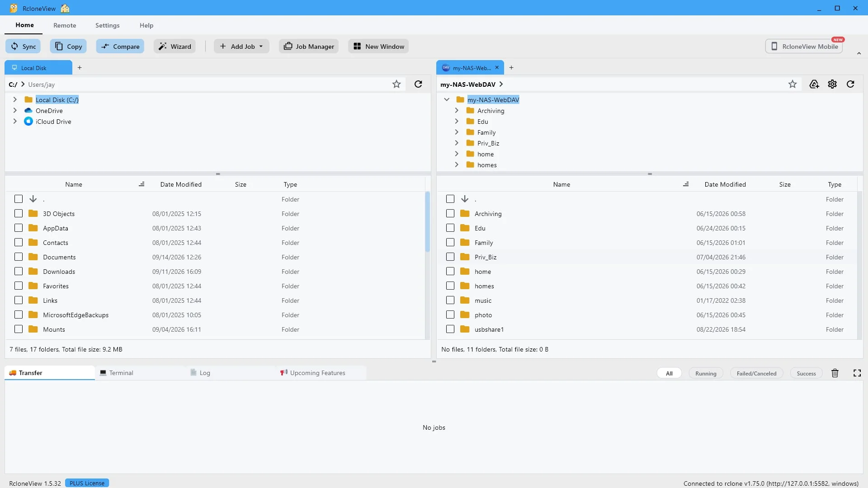
Task: Check the Downloads folder checkbox
Action: pos(19,271)
